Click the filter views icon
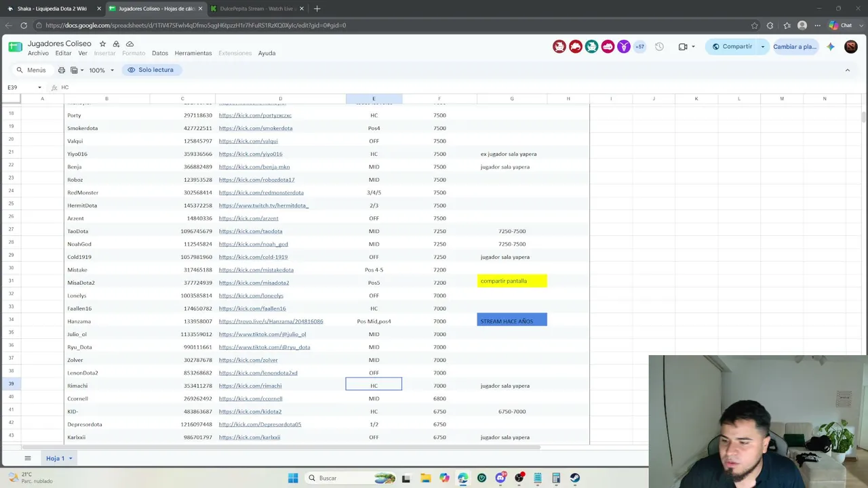868x488 pixels. pos(74,70)
